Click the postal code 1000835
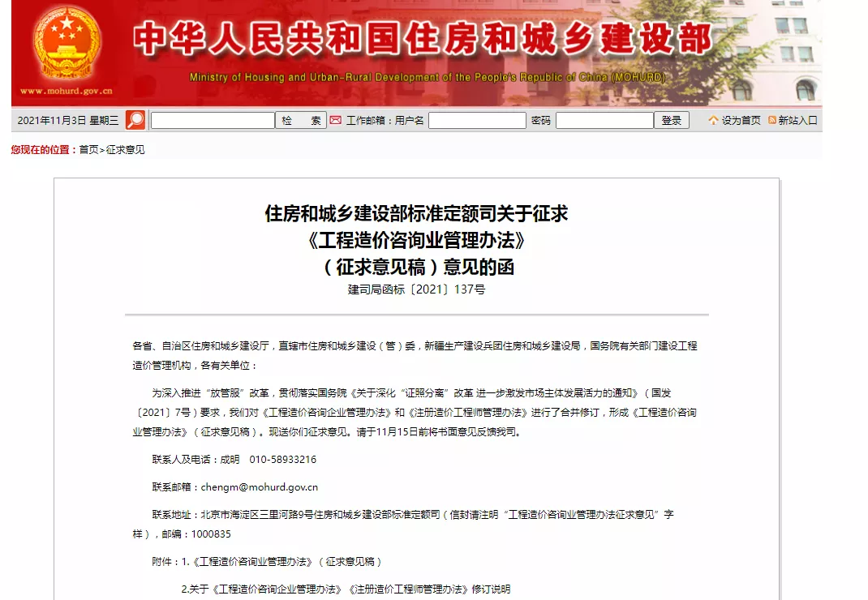Image resolution: width=868 pixels, height=600 pixels. [x=211, y=534]
